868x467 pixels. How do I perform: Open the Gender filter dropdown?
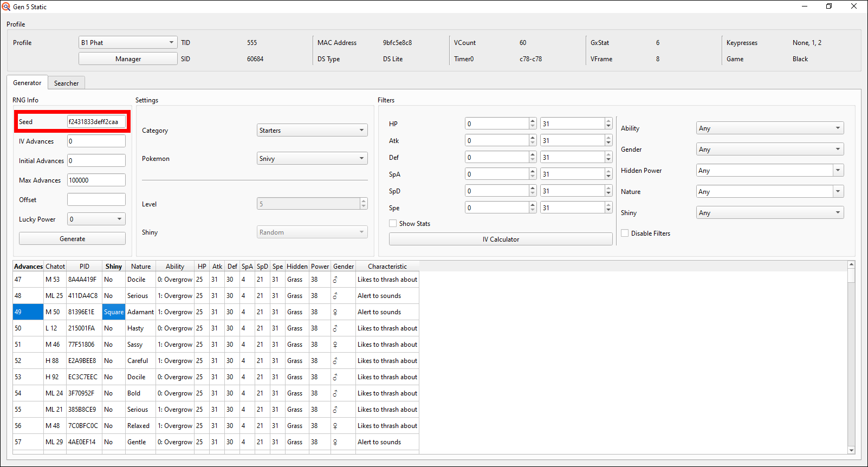point(770,149)
